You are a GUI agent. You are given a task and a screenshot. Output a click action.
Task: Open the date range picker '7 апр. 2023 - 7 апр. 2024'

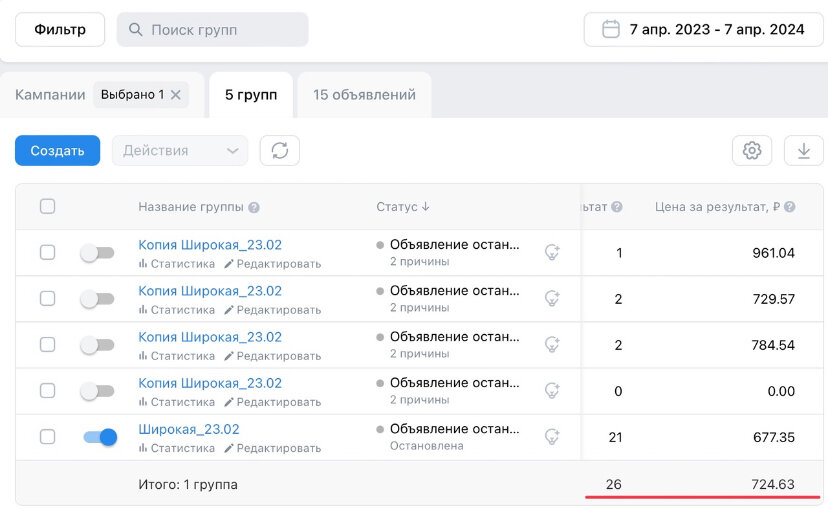coord(703,30)
